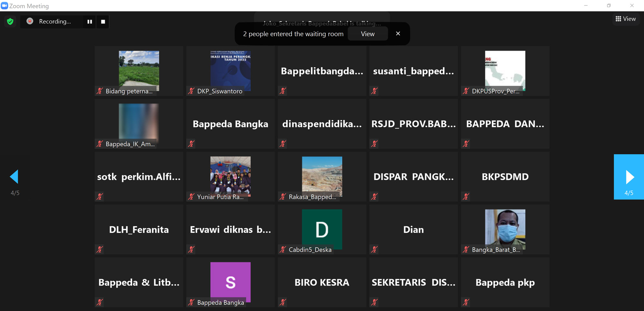Click muted mic icon on BKPSDMD tile
This screenshot has width=644, height=311.
(x=466, y=196)
